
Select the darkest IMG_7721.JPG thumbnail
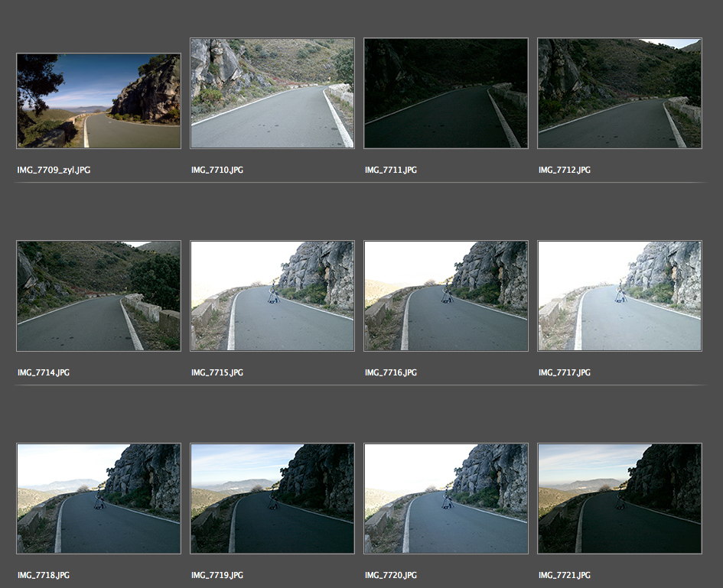(620, 499)
